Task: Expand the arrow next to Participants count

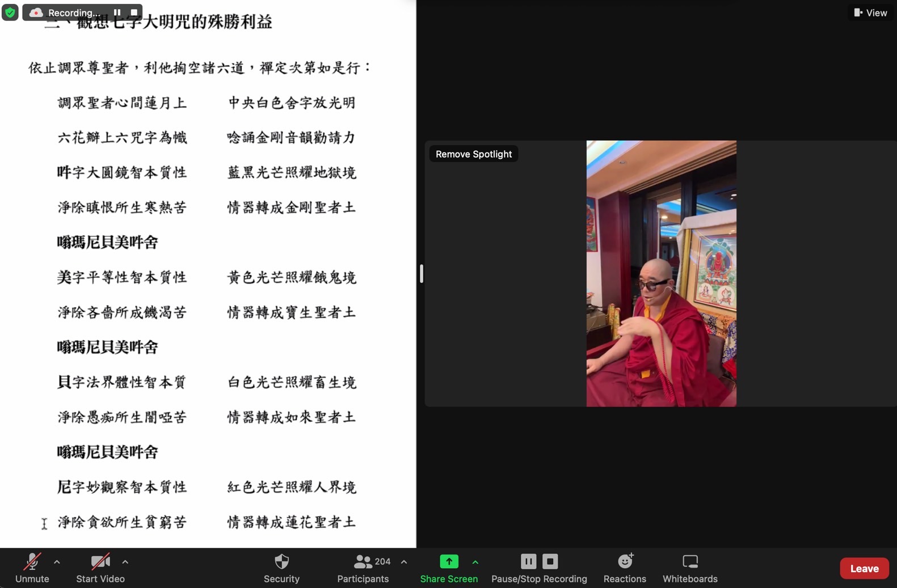Action: point(404,562)
